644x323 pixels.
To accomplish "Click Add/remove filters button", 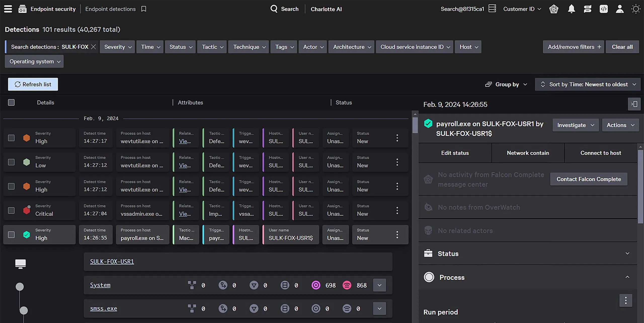I will coord(573,47).
